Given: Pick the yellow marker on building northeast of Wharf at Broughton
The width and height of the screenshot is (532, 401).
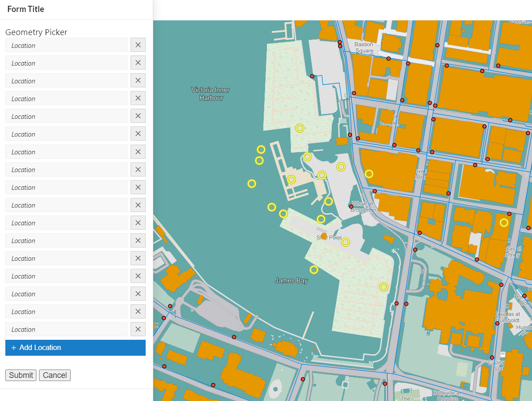Looking at the screenshot, I should tap(369, 174).
